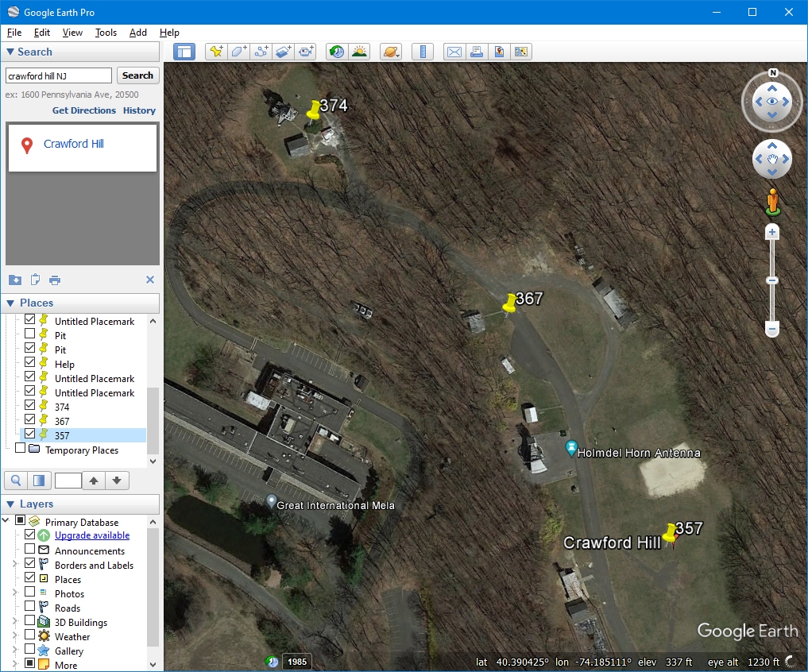Toggle the sidebar visibility button
Screen dimensions: 808x672
pyautogui.click(x=184, y=52)
